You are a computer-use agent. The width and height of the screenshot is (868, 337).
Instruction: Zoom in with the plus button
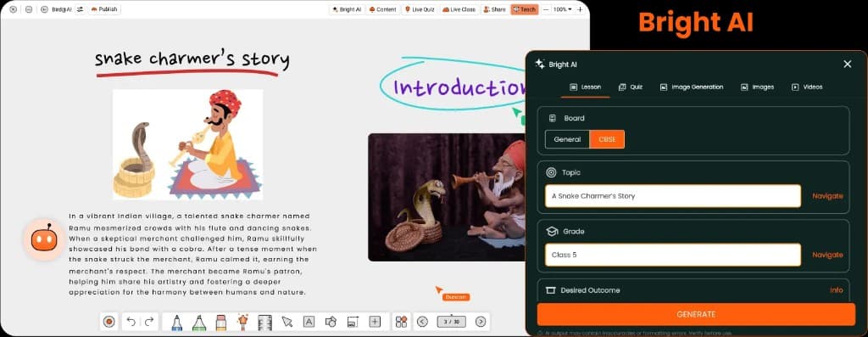point(580,9)
